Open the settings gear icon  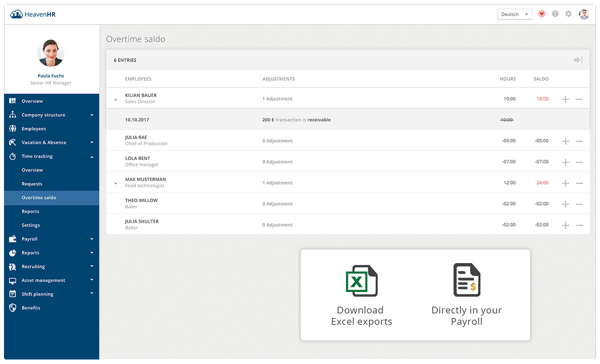(x=568, y=14)
